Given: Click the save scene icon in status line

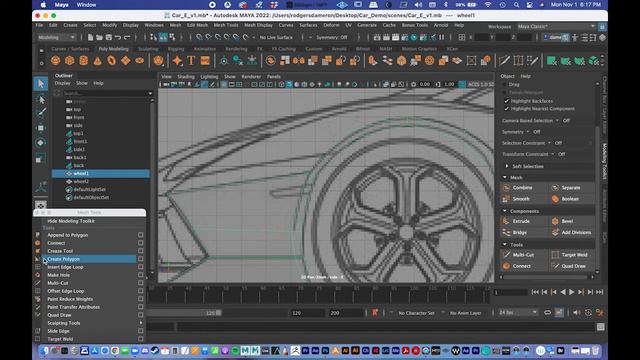Looking at the screenshot, I should pos(109,37).
